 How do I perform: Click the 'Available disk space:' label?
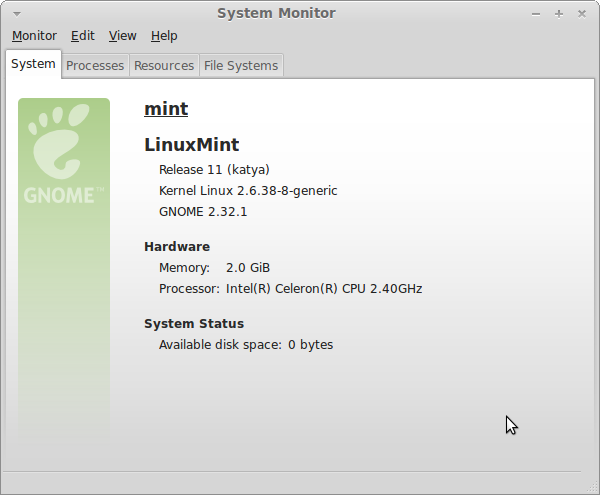220,345
